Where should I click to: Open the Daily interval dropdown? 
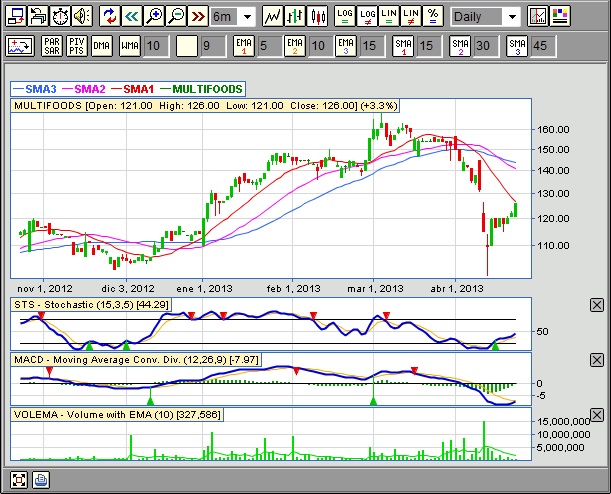click(x=511, y=16)
